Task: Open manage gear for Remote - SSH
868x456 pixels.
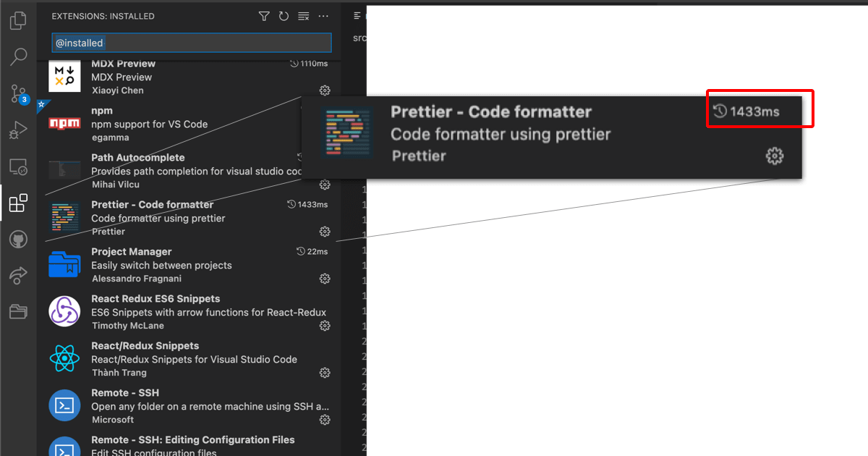Action: coord(325,420)
